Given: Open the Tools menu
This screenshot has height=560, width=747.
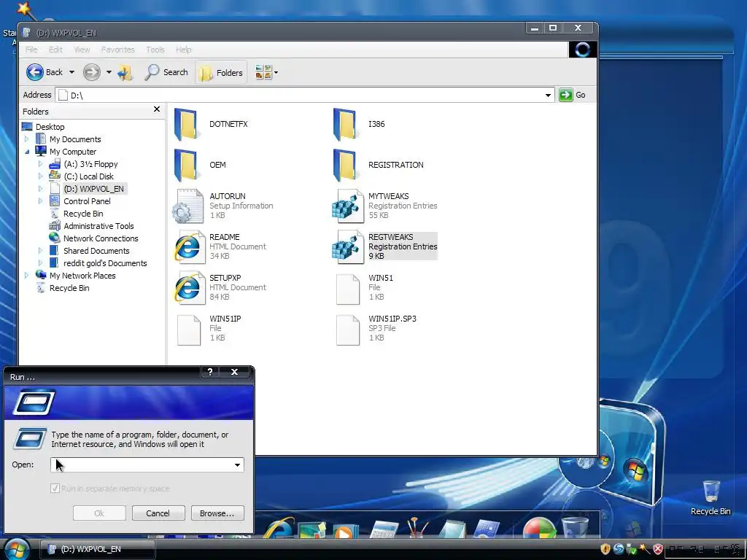Looking at the screenshot, I should (155, 50).
